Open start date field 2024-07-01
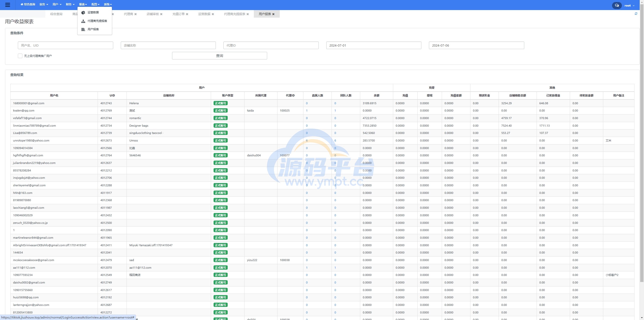The height and width of the screenshot is (320, 644). coord(374,46)
